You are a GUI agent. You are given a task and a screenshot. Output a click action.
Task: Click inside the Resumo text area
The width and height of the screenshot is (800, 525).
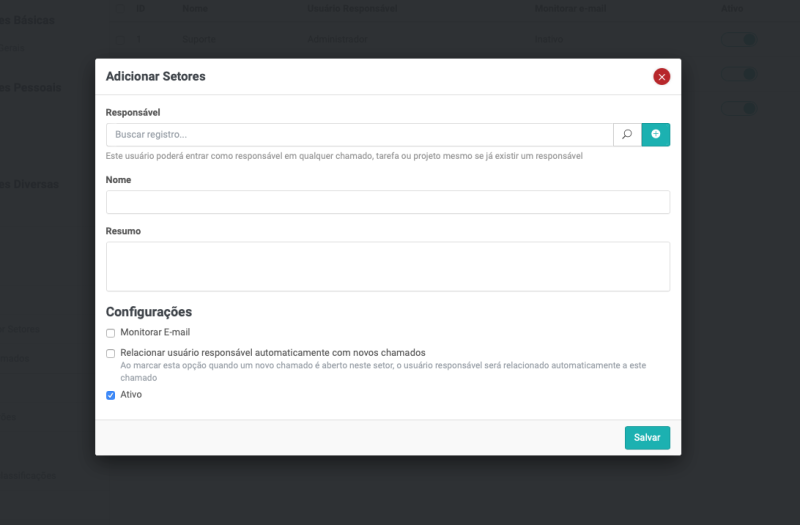pyautogui.click(x=387, y=266)
